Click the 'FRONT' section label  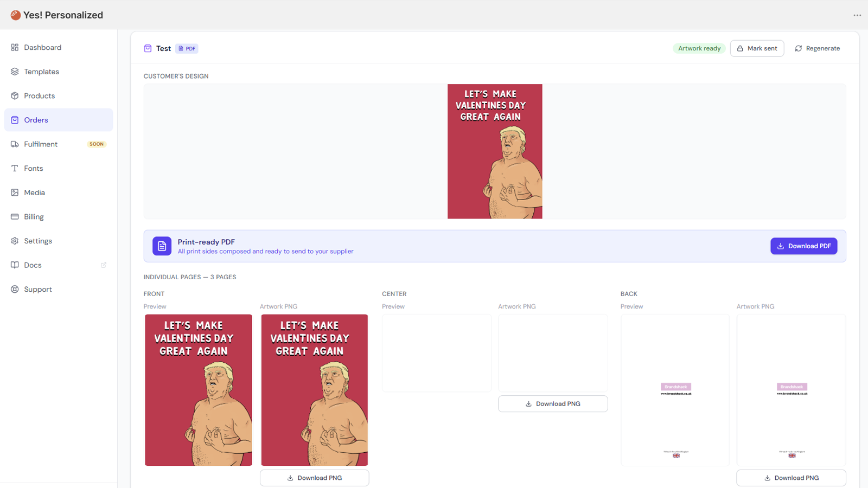click(x=154, y=294)
